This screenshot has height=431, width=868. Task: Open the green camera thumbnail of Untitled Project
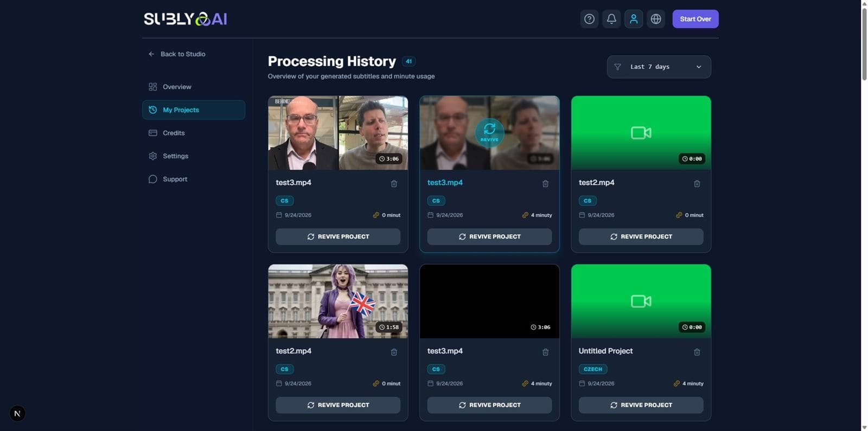pyautogui.click(x=641, y=301)
